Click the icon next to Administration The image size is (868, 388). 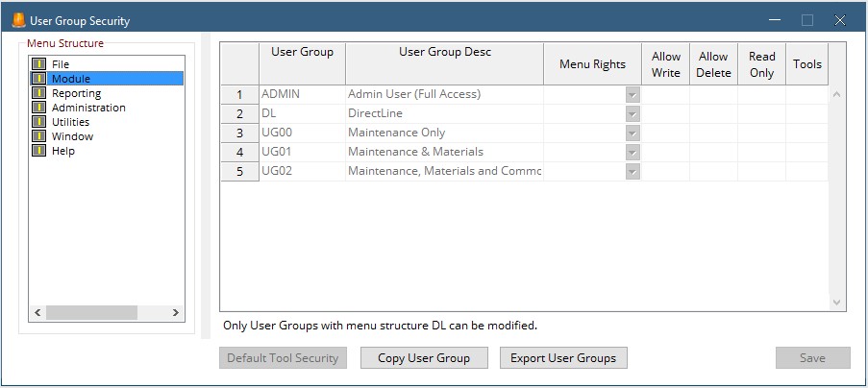(38, 108)
